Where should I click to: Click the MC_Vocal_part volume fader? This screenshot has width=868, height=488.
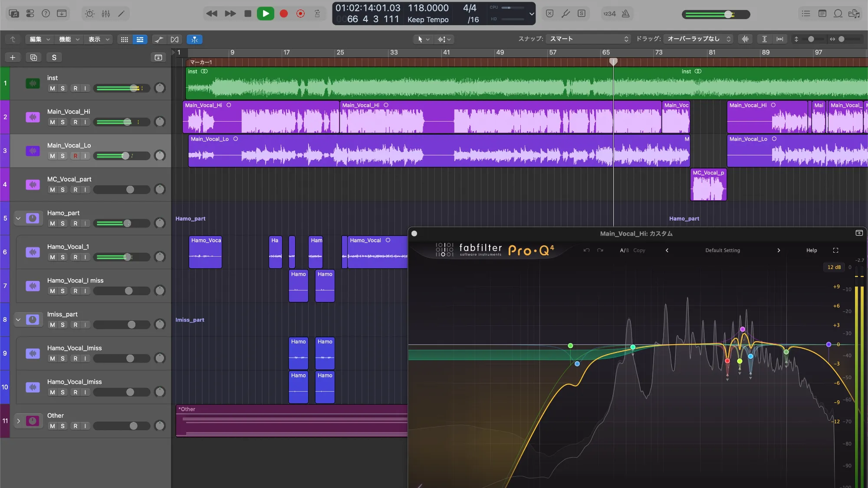coord(130,190)
